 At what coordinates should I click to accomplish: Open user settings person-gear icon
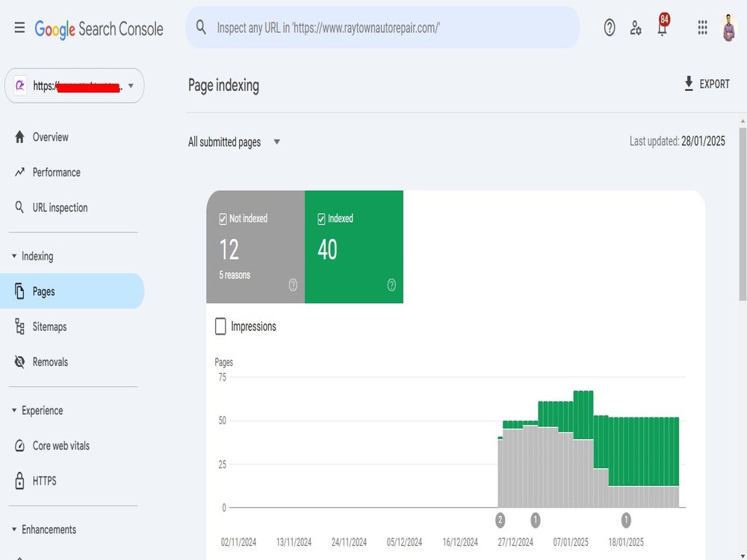click(x=636, y=28)
